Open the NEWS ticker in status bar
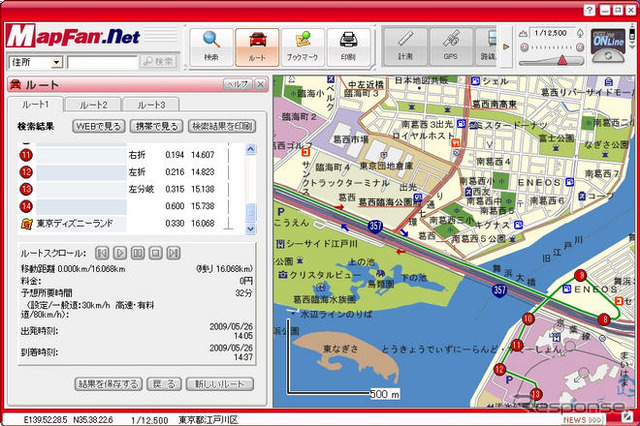Viewport: 640px width, 426px height. (x=582, y=419)
